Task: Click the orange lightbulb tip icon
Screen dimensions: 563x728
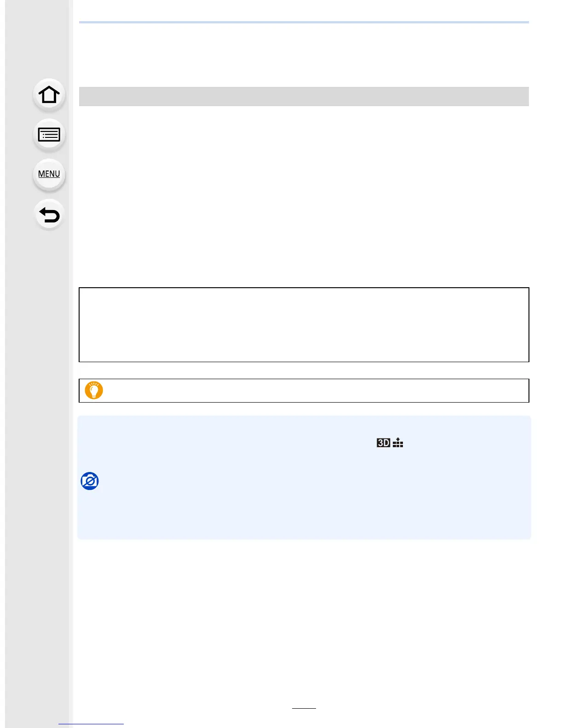Action: tap(94, 390)
